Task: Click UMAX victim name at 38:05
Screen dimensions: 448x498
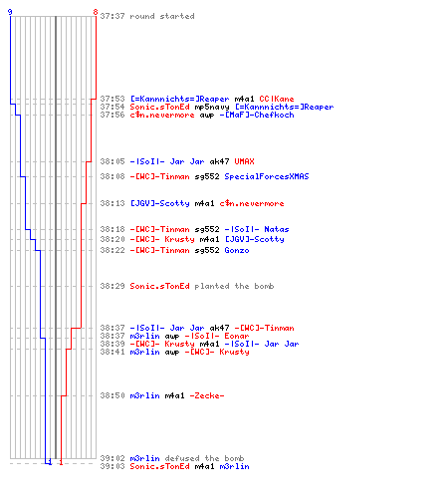Action: pos(244,161)
